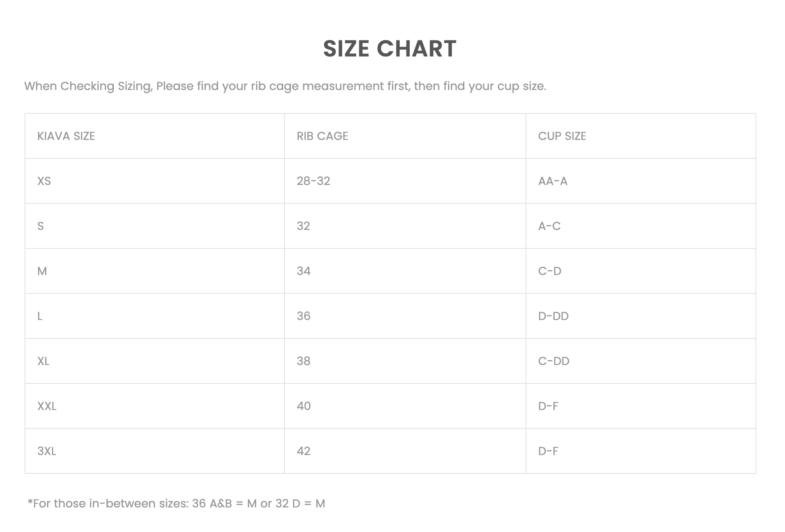Click the C-DD cup size cell
Screen dimensions: 785x532
553,361
